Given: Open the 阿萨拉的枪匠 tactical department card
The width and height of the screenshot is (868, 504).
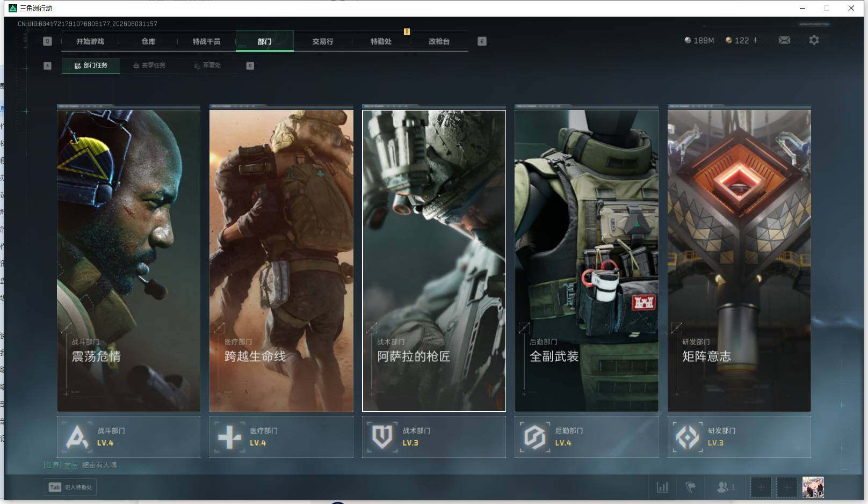Looking at the screenshot, I should (x=434, y=260).
